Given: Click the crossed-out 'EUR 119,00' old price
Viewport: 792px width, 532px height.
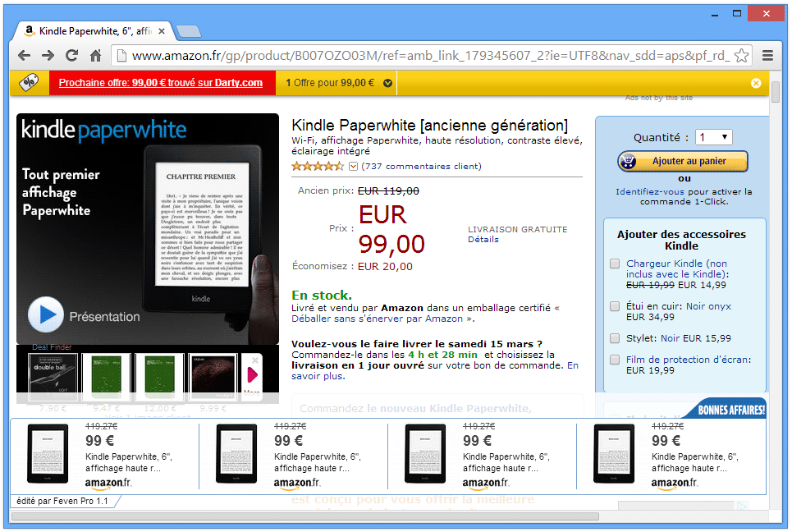Looking at the screenshot, I should (388, 191).
